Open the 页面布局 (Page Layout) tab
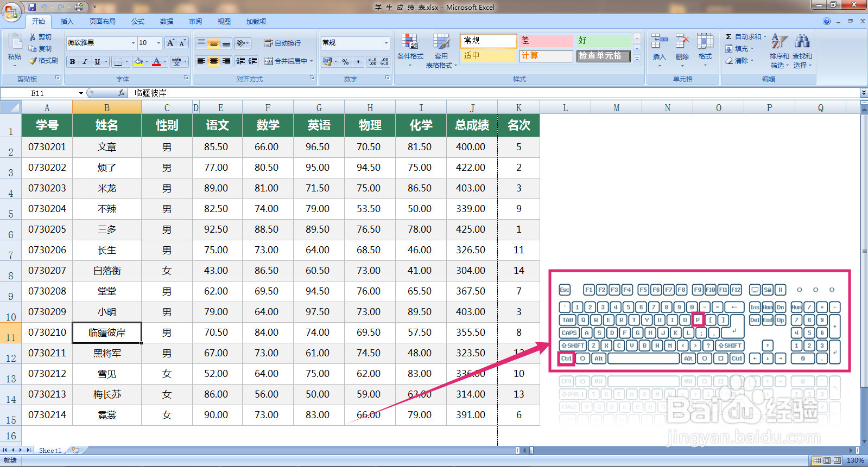Screen dimensions: 868x467 [x=103, y=21]
